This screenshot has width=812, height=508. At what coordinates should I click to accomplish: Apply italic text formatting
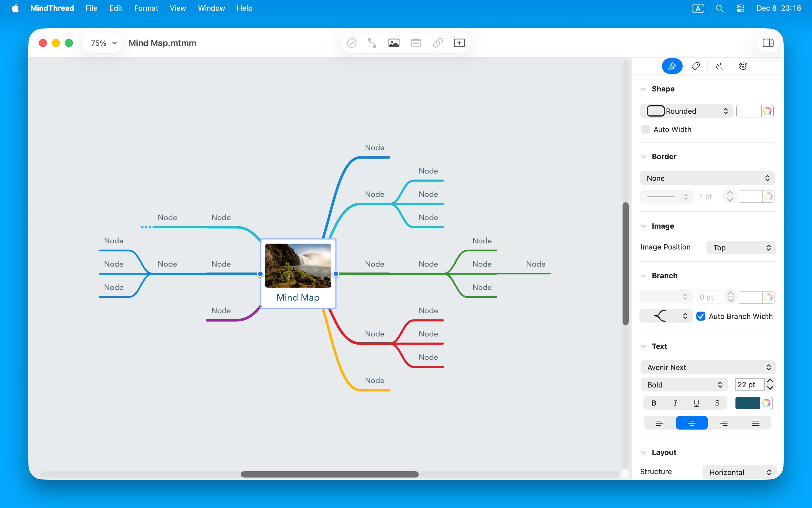675,403
